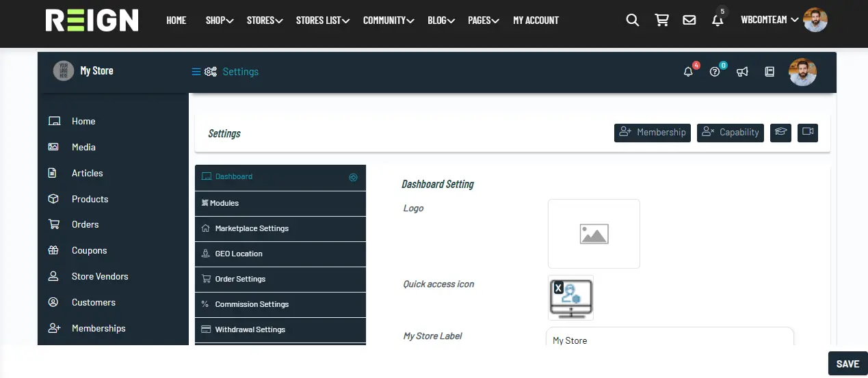Open the WBCOMTEAM user dropdown
This screenshot has height=378, width=868.
(x=770, y=21)
